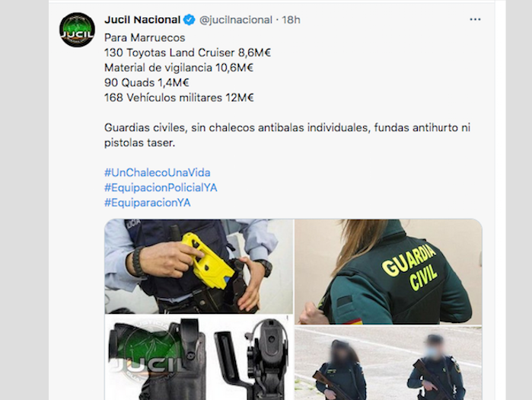Click the JUCIL watermark on holster image

147,363
